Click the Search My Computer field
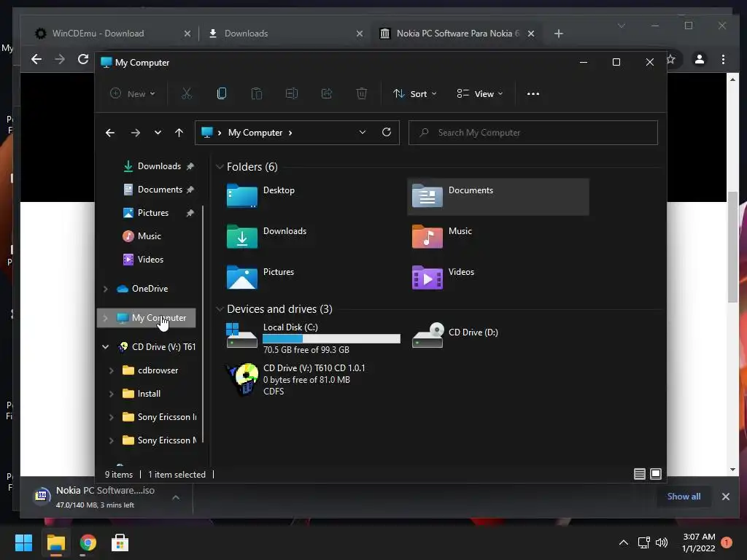This screenshot has height=560, width=747. coord(533,133)
